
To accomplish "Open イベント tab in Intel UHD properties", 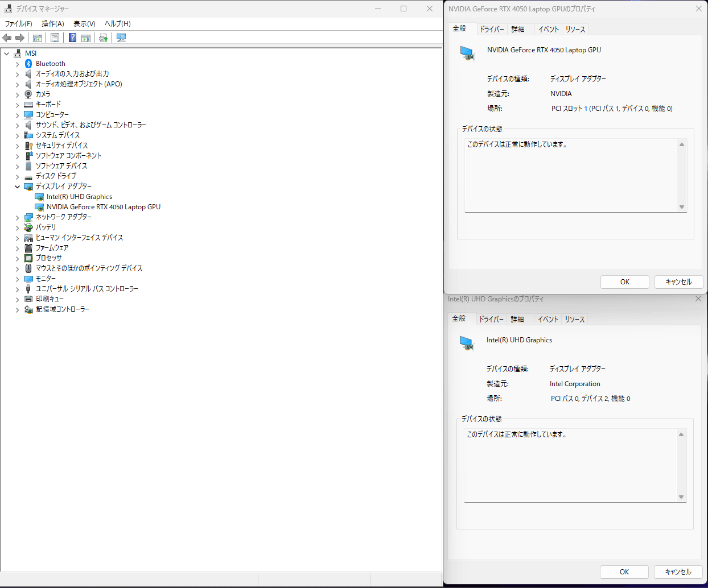I will (548, 320).
